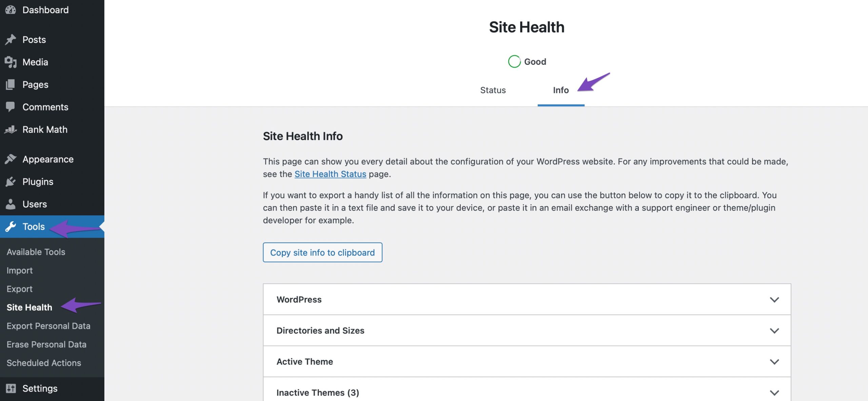Viewport: 868px width, 401px height.
Task: Switch to the Status tab
Action: coord(492,89)
